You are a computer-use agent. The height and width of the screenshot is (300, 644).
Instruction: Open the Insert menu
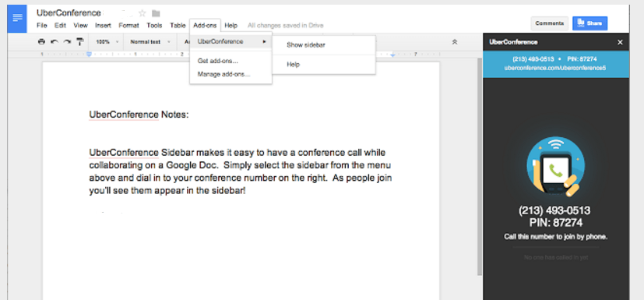103,26
